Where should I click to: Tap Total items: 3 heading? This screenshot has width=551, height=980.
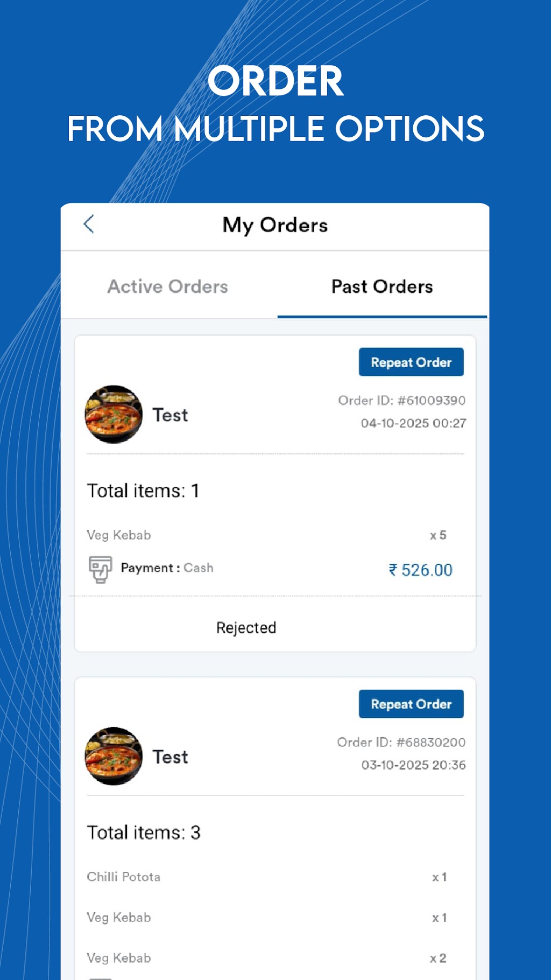coord(144,832)
